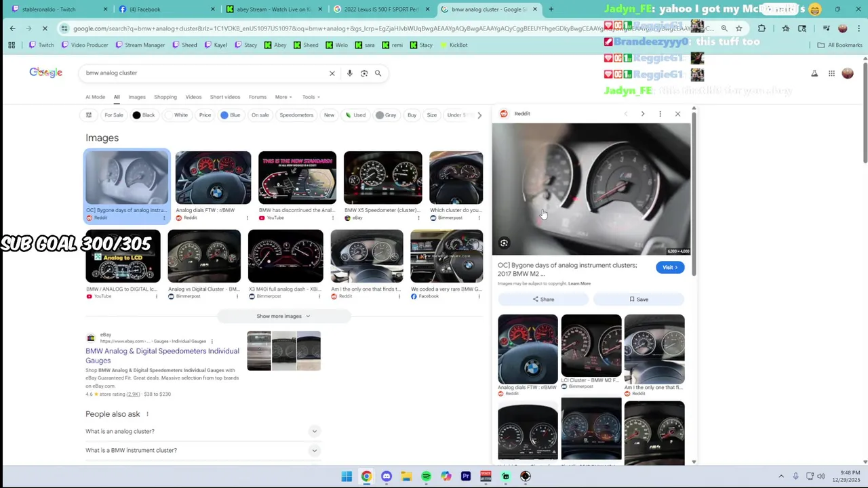Open the Labs flask icon

(x=814, y=73)
